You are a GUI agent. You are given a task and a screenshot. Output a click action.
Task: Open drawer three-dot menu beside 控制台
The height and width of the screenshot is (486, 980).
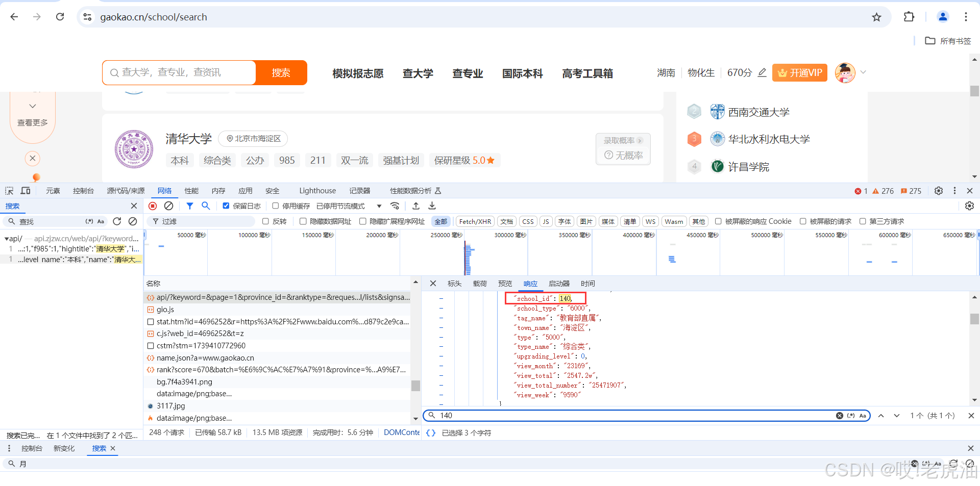[9, 448]
